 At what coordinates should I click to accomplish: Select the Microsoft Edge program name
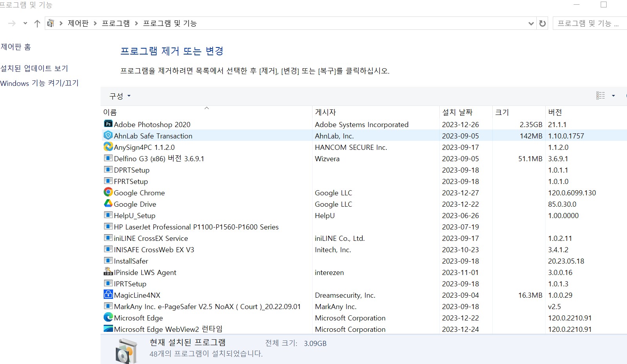(x=138, y=318)
